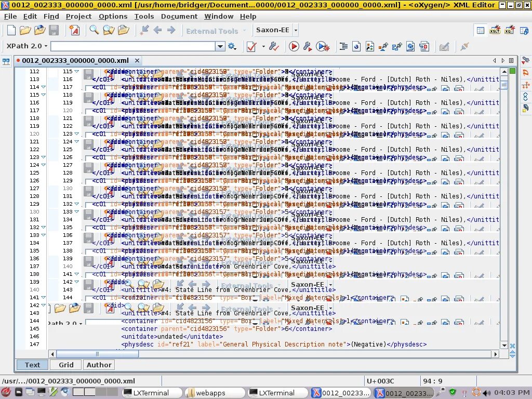The image size is (532, 399).
Task: Click vertical scrollbar down arrow
Action: click(504, 345)
